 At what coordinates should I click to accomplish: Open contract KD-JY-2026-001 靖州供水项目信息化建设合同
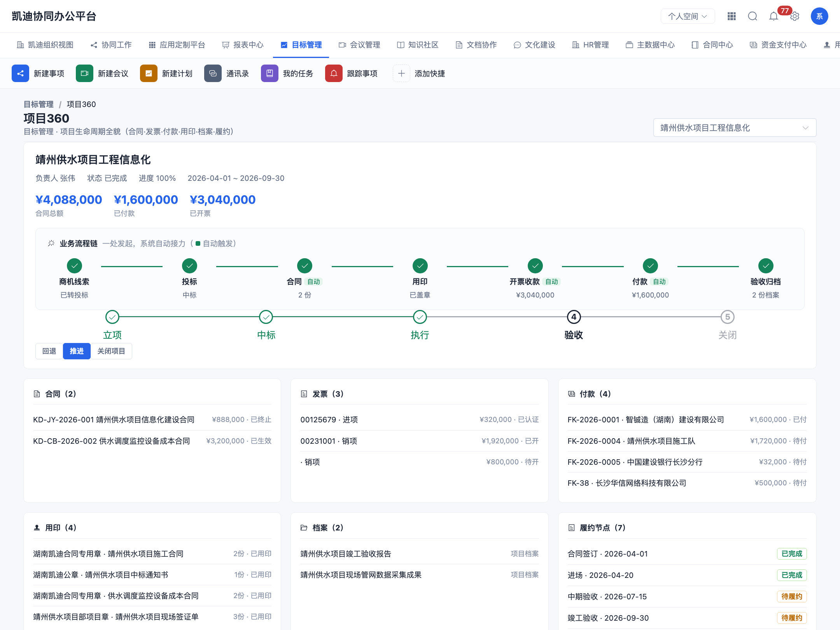pos(152,420)
